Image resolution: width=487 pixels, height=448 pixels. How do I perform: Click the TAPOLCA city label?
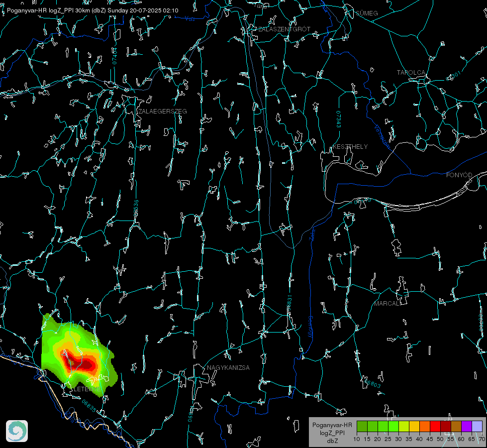411,73
